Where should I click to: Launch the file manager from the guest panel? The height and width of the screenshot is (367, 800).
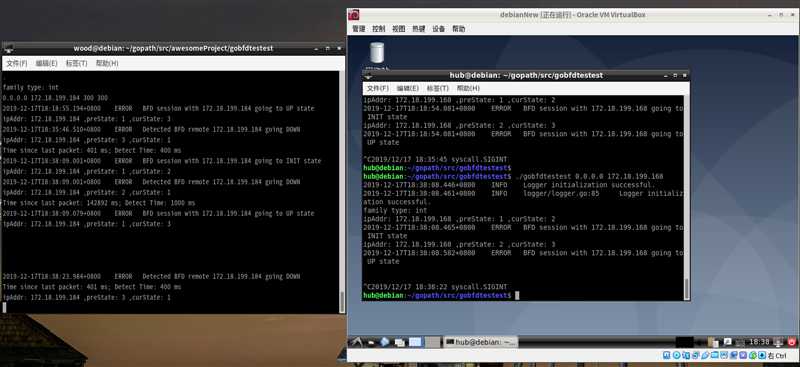click(x=371, y=342)
